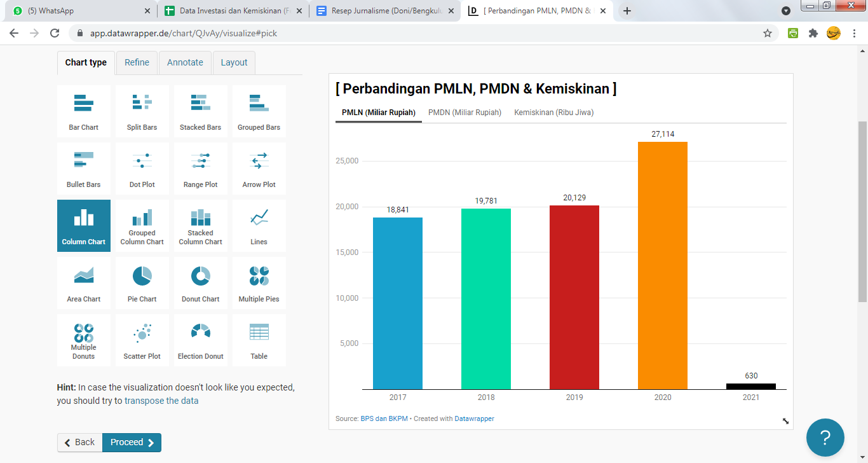Open the Refine tab
868x463 pixels.
tap(137, 62)
